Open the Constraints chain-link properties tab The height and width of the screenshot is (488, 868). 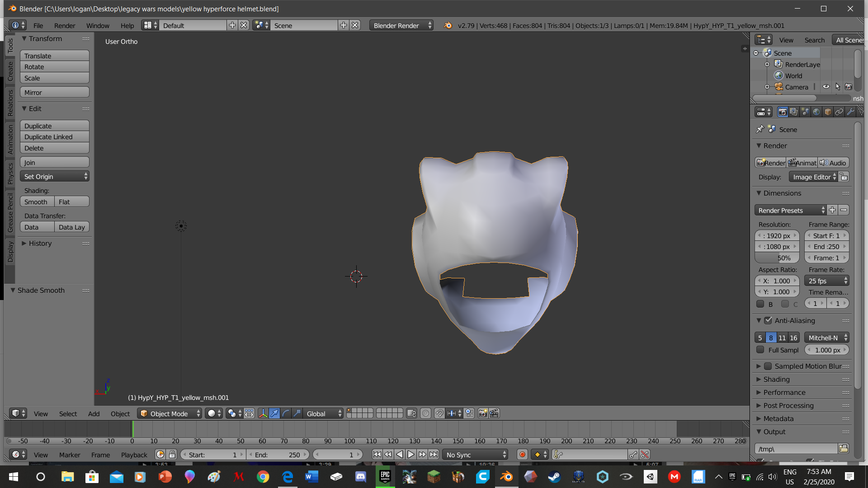(x=839, y=112)
